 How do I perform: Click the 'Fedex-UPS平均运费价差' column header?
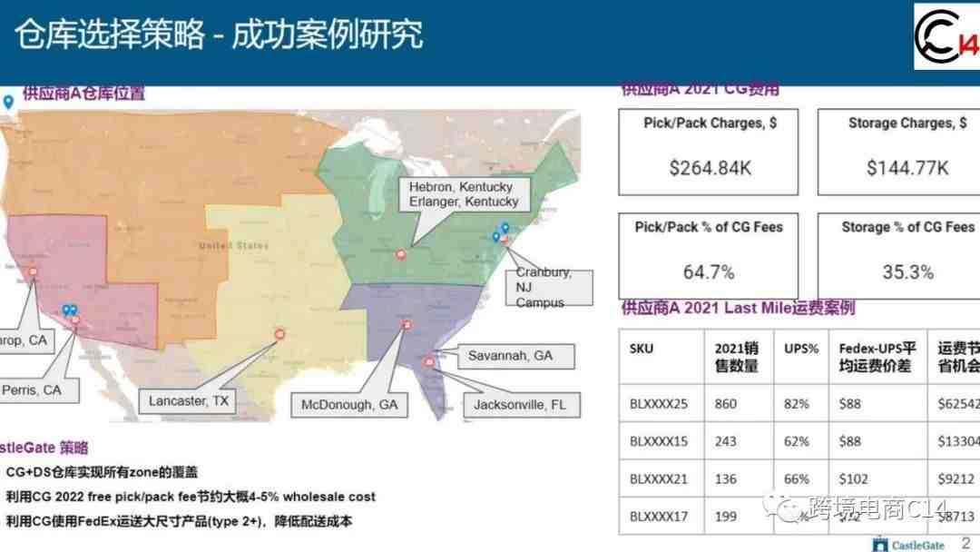(x=877, y=357)
